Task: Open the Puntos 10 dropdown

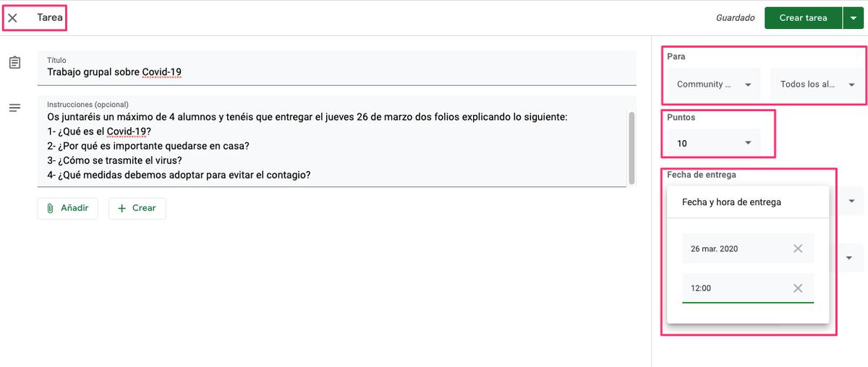Action: [x=748, y=143]
